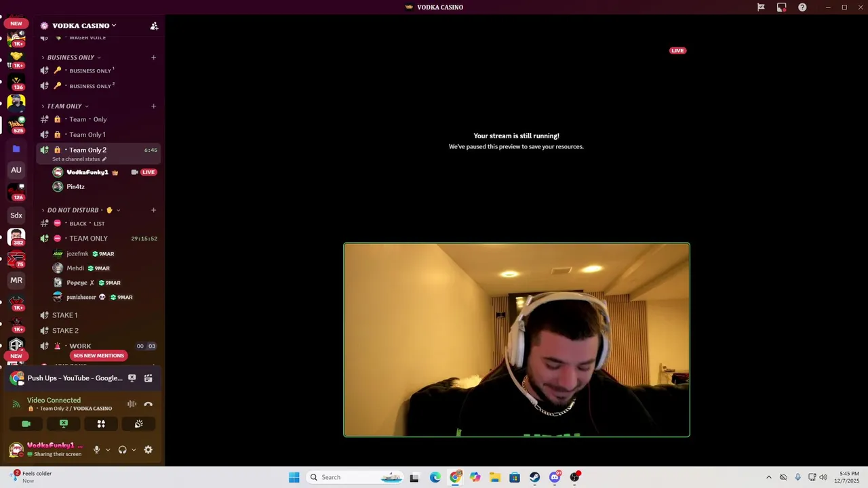
Task: Jump to 505 NEW MENTIONS
Action: (98, 356)
